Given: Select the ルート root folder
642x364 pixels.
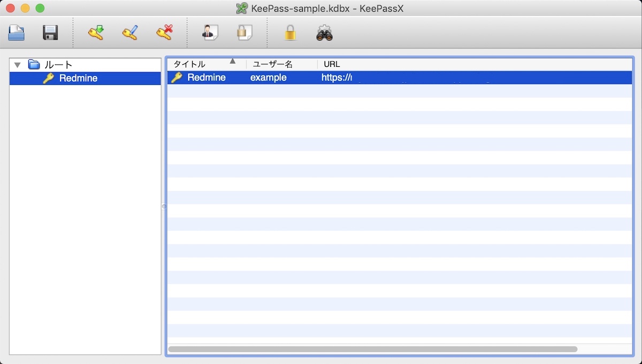Looking at the screenshot, I should [58, 65].
